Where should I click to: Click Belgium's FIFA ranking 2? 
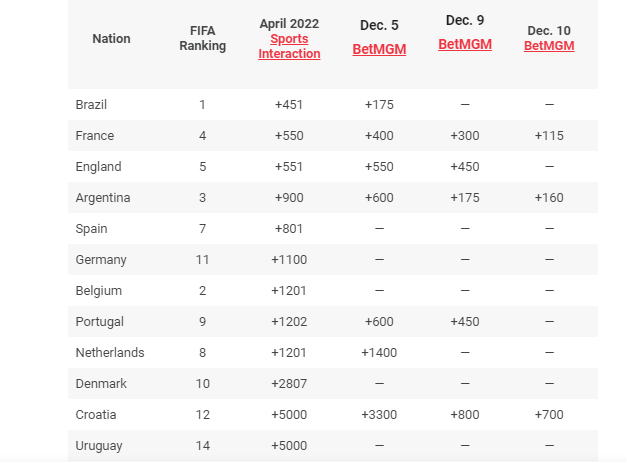[x=202, y=291]
